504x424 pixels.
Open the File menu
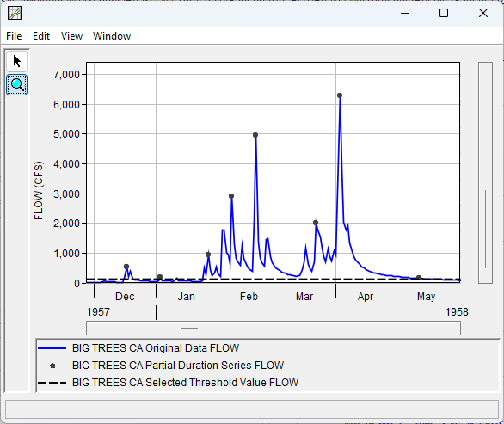coord(14,36)
